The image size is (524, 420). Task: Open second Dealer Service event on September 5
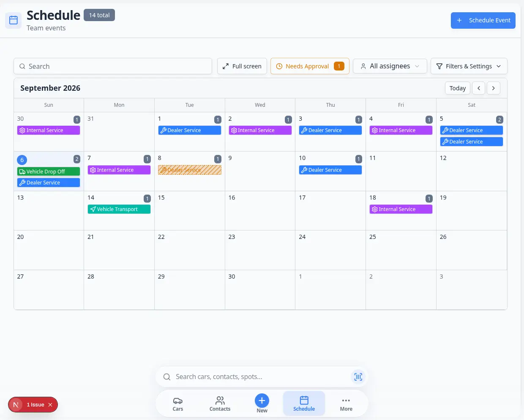(472, 142)
